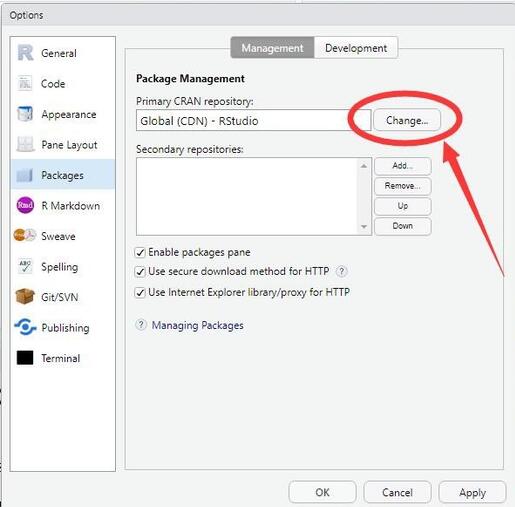Select the Terminal black square icon
This screenshot has height=507, width=515.
pos(25,358)
